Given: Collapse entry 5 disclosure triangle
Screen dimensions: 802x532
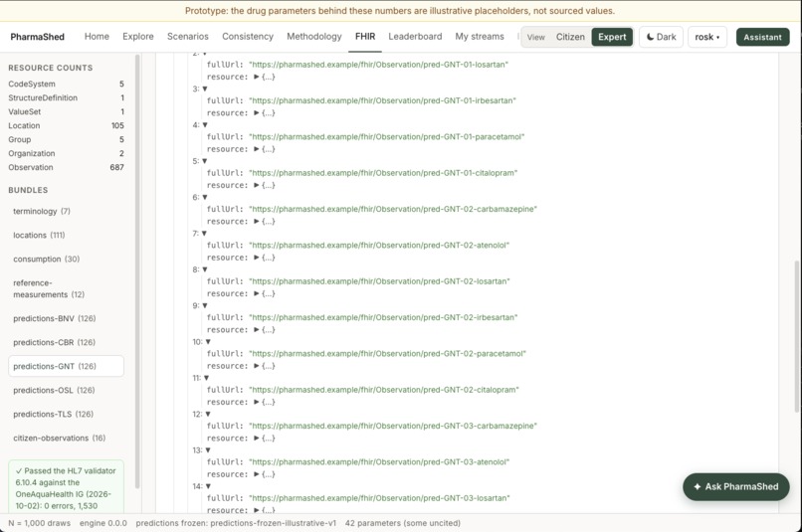Looking at the screenshot, I should [x=205, y=161].
